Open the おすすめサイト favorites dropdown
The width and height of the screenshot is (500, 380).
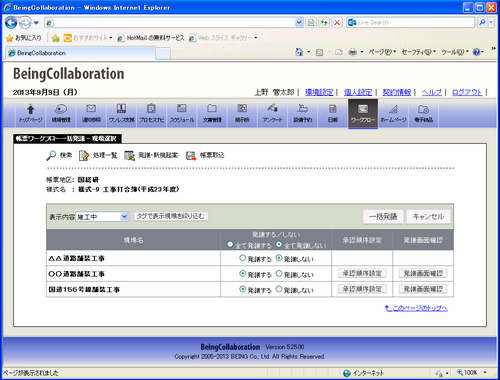[x=88, y=38]
